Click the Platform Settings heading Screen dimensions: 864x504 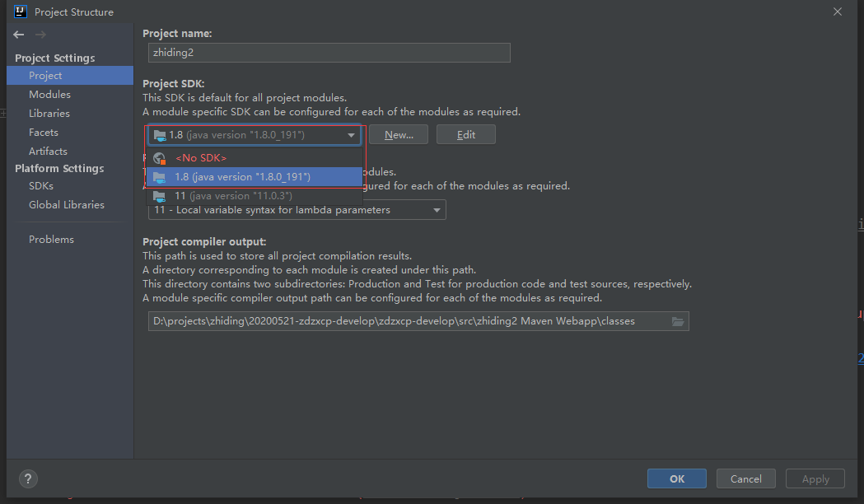59,169
